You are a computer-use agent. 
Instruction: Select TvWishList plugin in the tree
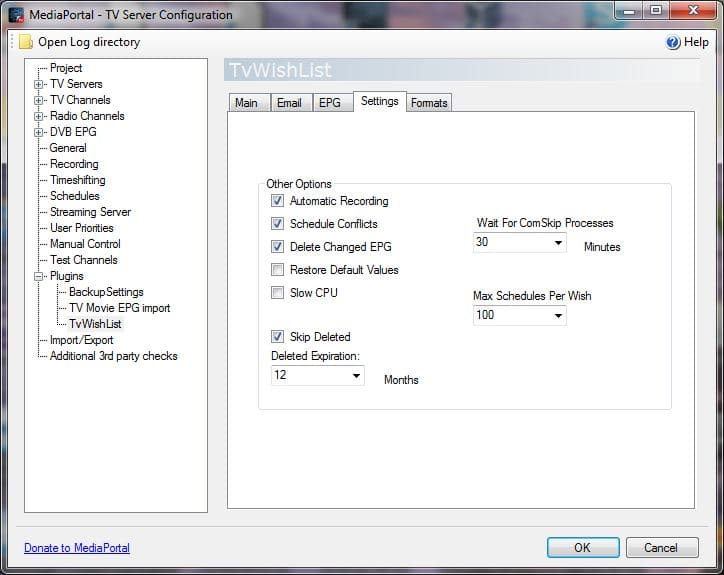[x=95, y=324]
